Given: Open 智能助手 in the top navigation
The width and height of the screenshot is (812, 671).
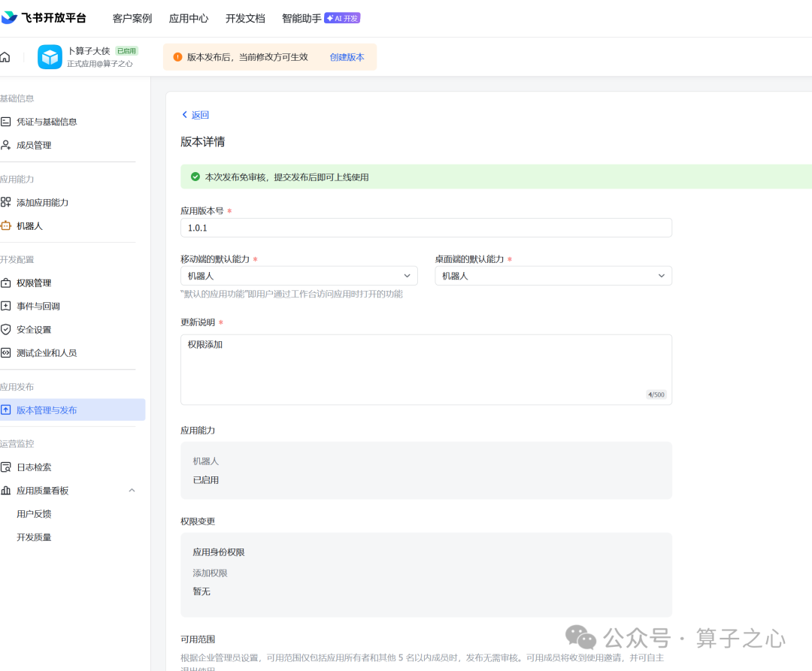Looking at the screenshot, I should tap(301, 19).
